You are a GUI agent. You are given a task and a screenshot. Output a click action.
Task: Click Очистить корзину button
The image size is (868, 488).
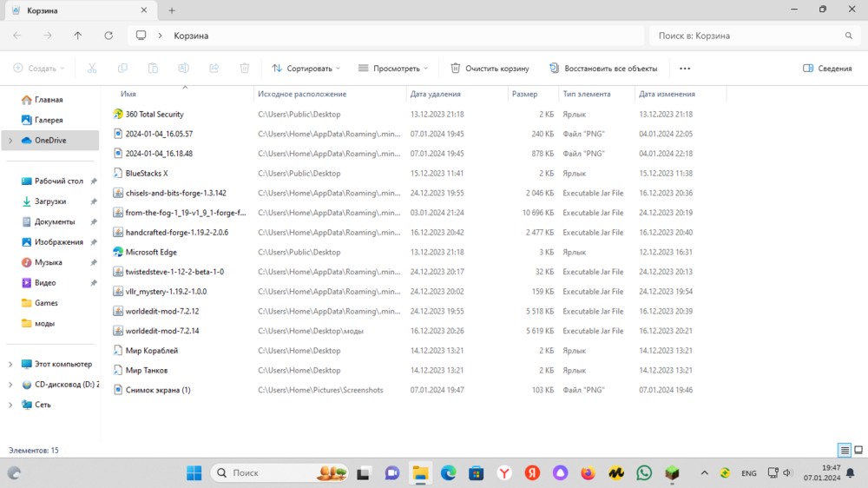click(490, 68)
